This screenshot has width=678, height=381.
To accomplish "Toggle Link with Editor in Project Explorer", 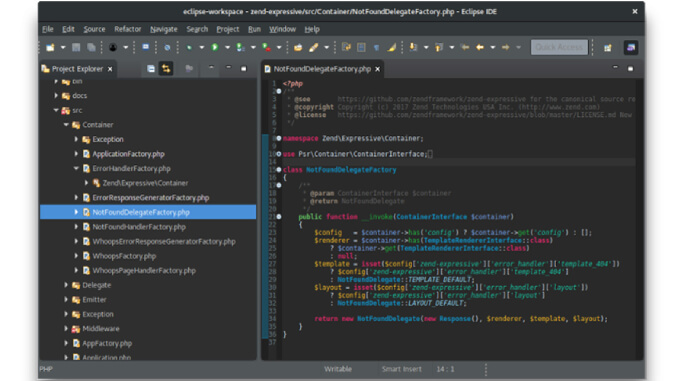I will point(166,69).
